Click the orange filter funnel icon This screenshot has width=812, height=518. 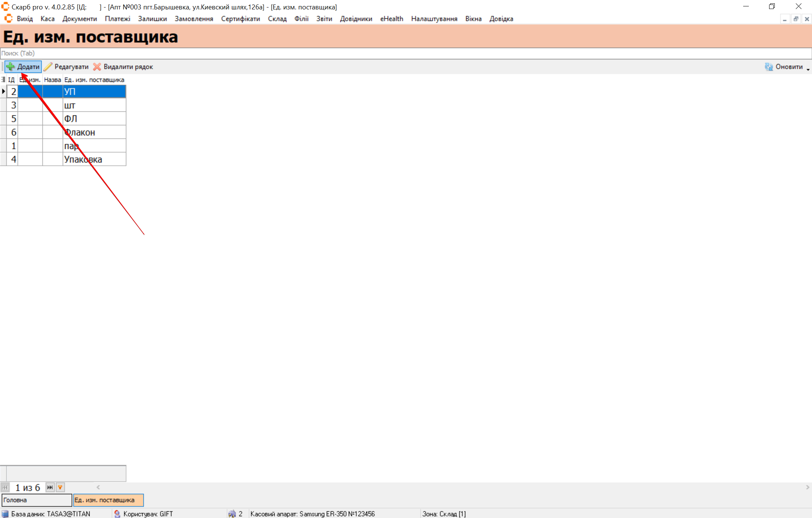tap(60, 487)
